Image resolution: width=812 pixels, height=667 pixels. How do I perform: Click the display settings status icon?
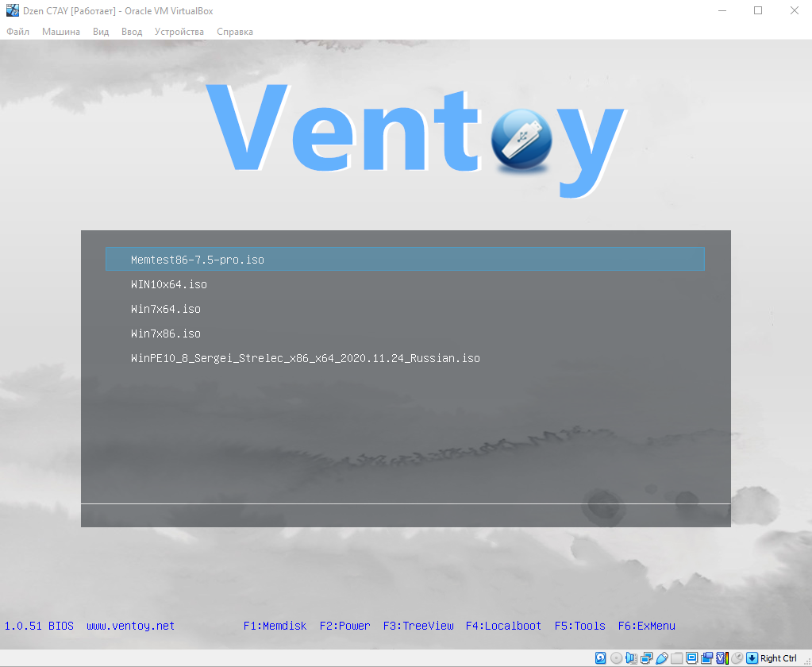click(691, 657)
